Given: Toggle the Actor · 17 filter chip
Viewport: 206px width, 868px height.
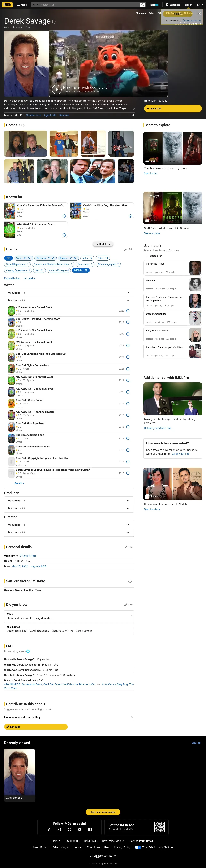Looking at the screenshot, I should (87, 258).
